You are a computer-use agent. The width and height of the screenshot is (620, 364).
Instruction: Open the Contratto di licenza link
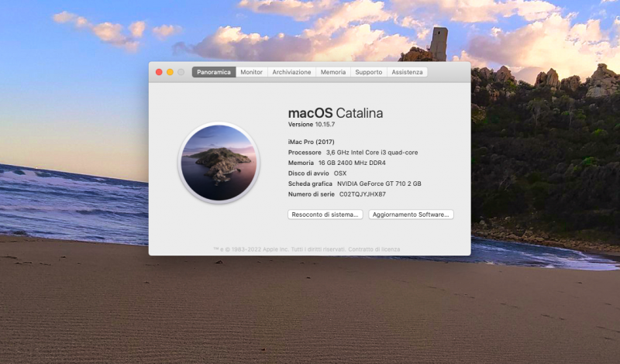click(374, 249)
